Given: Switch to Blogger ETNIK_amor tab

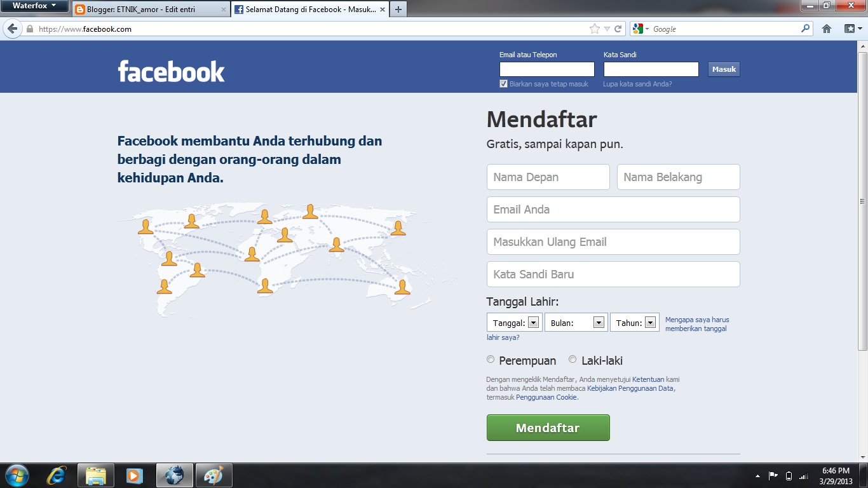Looking at the screenshot, I should [x=150, y=10].
